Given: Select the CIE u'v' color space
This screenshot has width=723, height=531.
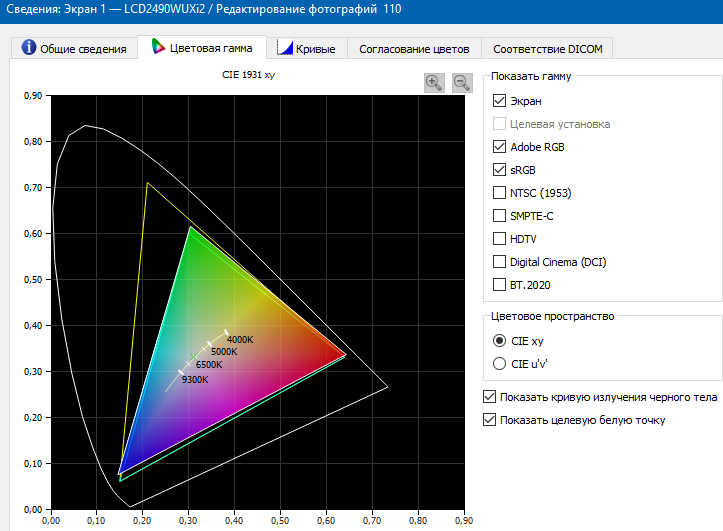Looking at the screenshot, I should click(x=499, y=364).
